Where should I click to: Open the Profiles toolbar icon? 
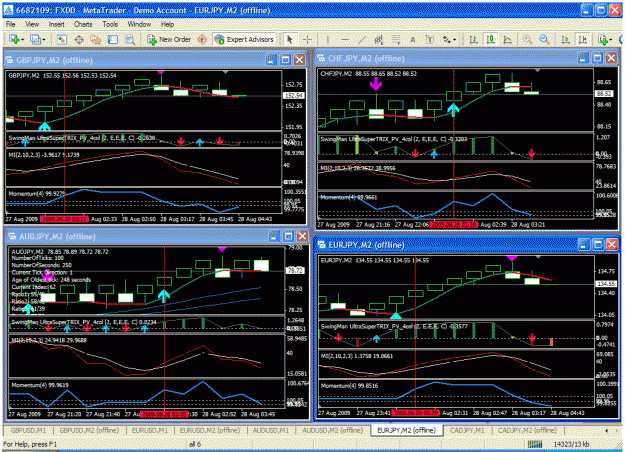click(x=35, y=39)
